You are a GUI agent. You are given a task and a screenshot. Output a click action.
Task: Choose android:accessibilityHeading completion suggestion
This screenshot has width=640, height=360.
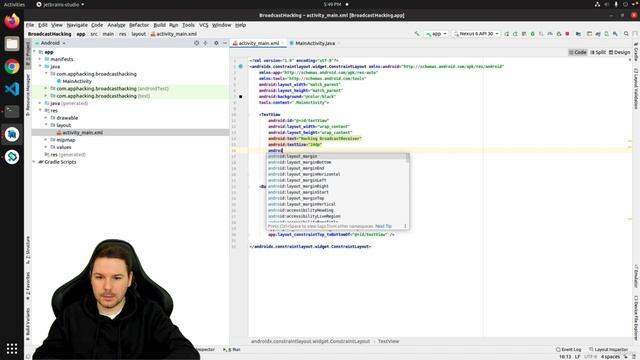pos(337,210)
